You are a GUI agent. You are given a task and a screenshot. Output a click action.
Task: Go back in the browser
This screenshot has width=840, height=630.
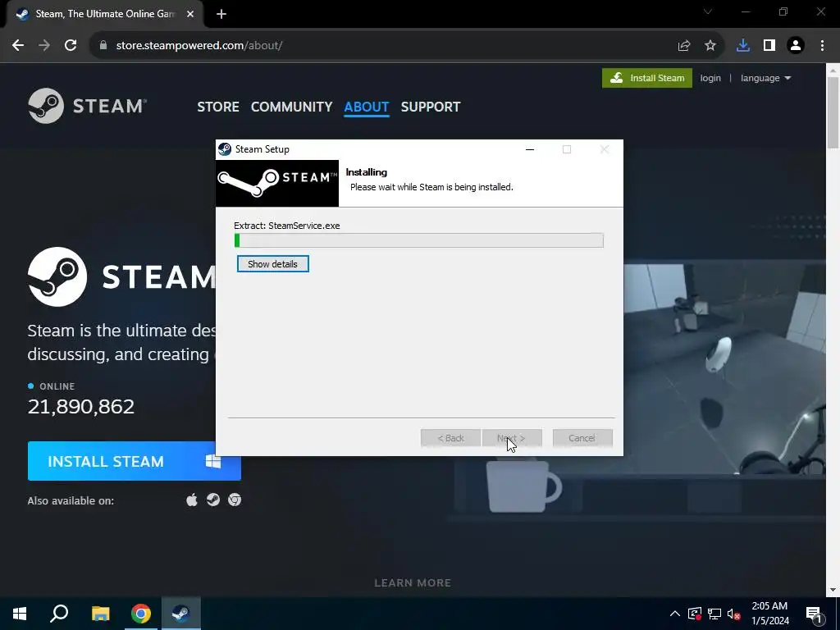[18, 46]
